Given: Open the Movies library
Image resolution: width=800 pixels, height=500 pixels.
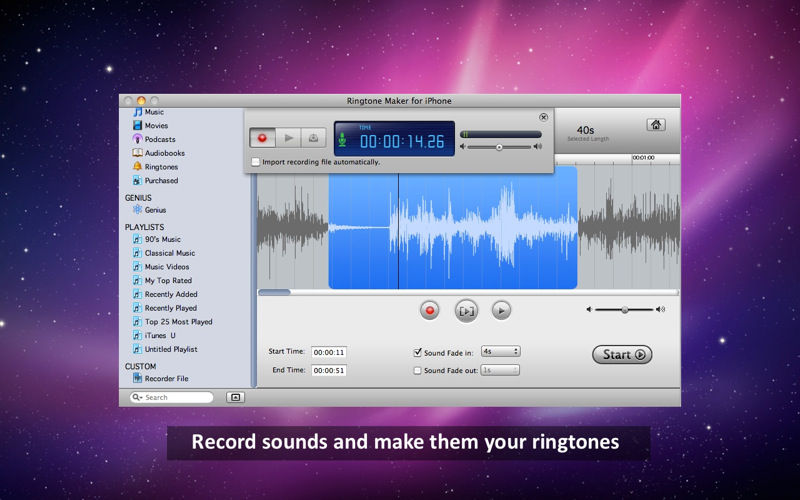Looking at the screenshot, I should 151,126.
